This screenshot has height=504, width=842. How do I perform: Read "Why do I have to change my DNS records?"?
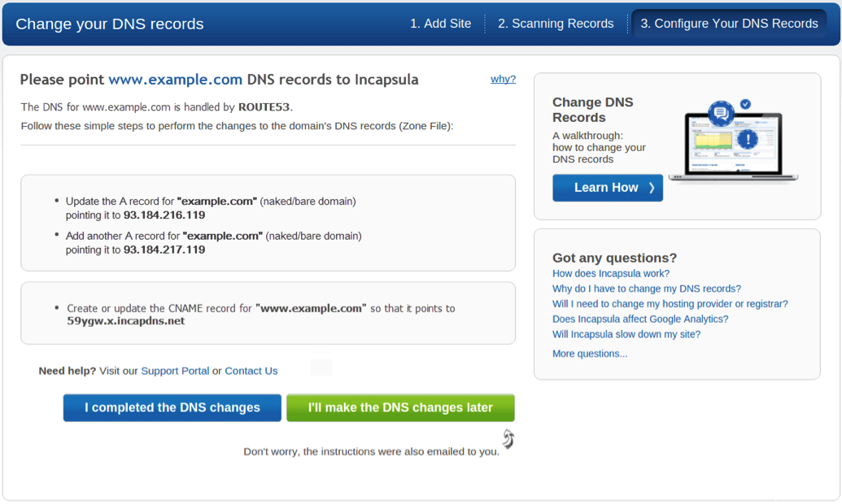coord(647,289)
